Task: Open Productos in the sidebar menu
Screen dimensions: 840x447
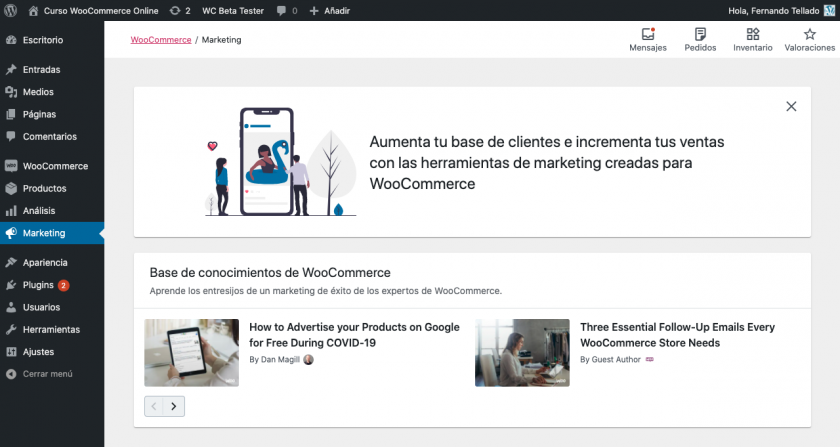Action: (x=44, y=188)
